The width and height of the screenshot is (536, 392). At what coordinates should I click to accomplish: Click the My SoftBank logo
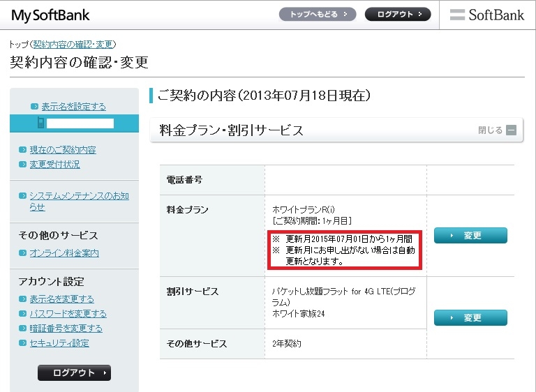pyautogui.click(x=50, y=15)
